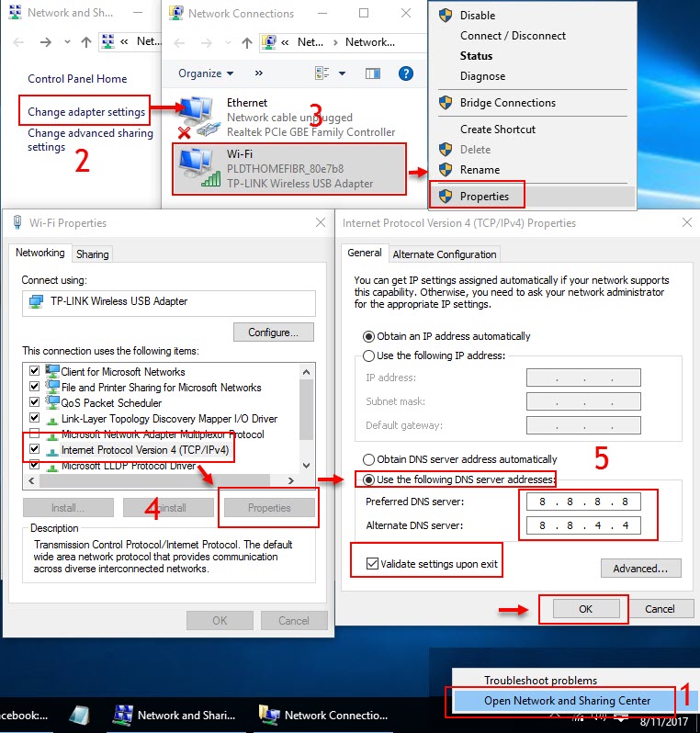
Task: Switch to the Sharing tab
Action: (x=92, y=254)
